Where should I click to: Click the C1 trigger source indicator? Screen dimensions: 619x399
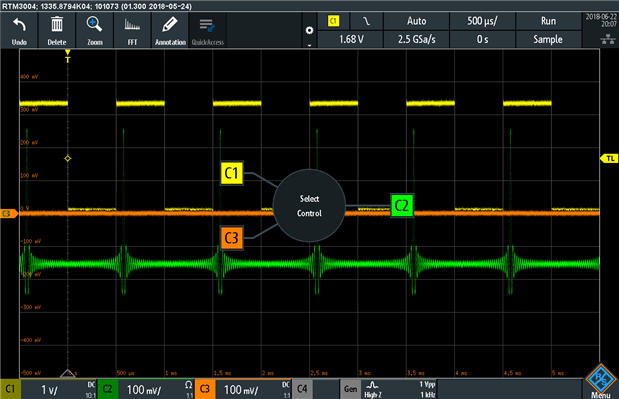pos(334,21)
